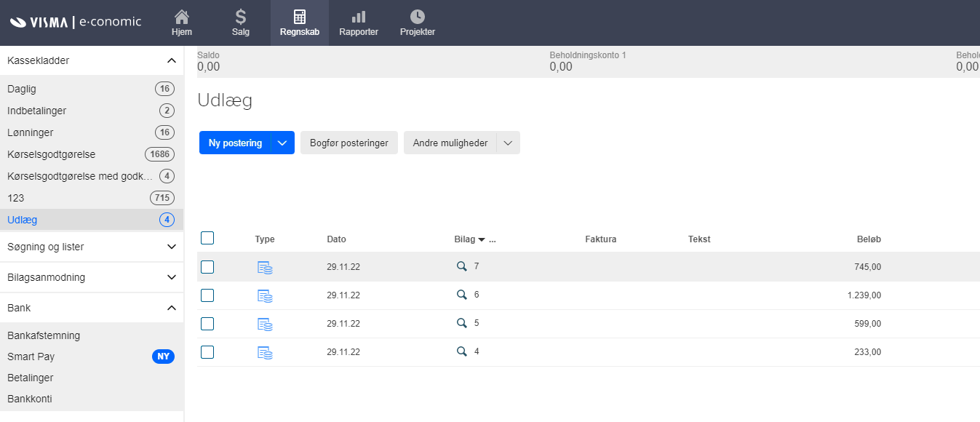This screenshot has height=422, width=980.
Task: Open the 123 journal
Action: (x=92, y=198)
